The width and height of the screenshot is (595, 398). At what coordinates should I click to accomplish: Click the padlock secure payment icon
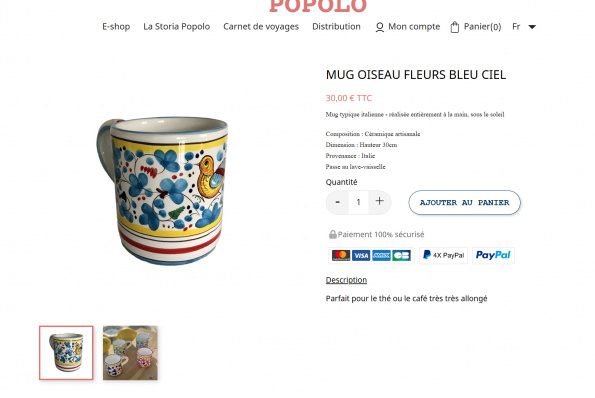pyautogui.click(x=332, y=234)
